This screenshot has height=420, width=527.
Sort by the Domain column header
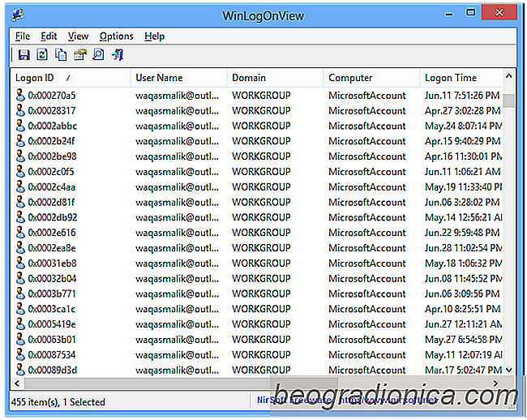point(276,78)
